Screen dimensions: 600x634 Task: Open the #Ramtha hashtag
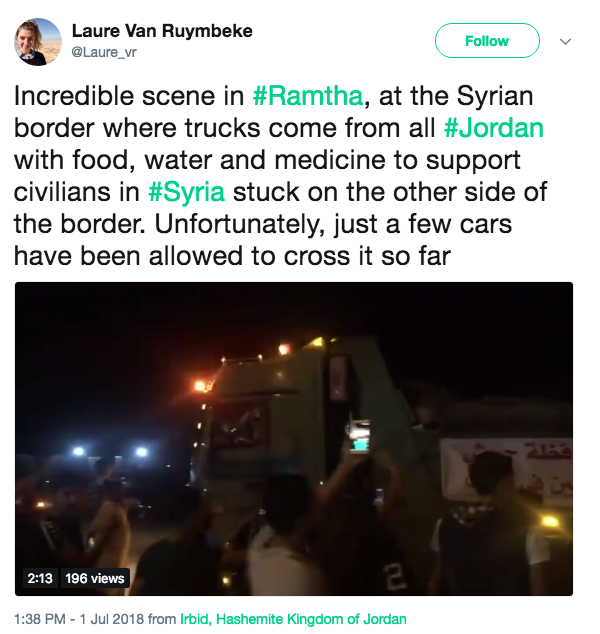point(308,96)
